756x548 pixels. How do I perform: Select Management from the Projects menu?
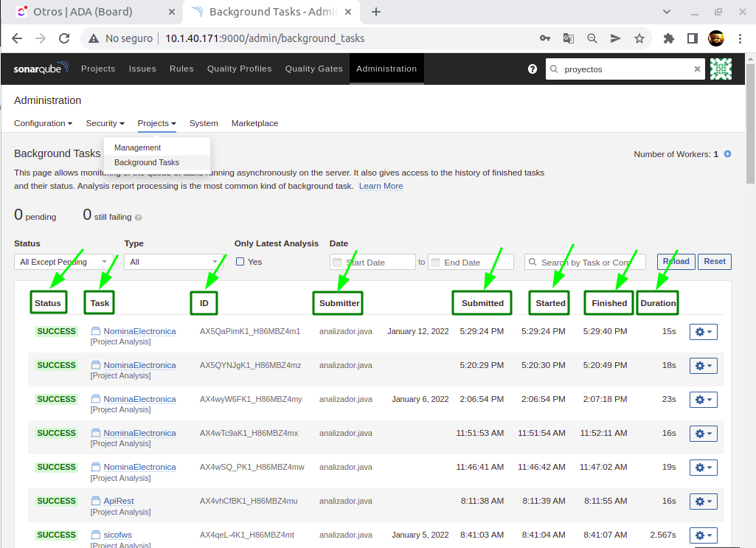point(137,148)
